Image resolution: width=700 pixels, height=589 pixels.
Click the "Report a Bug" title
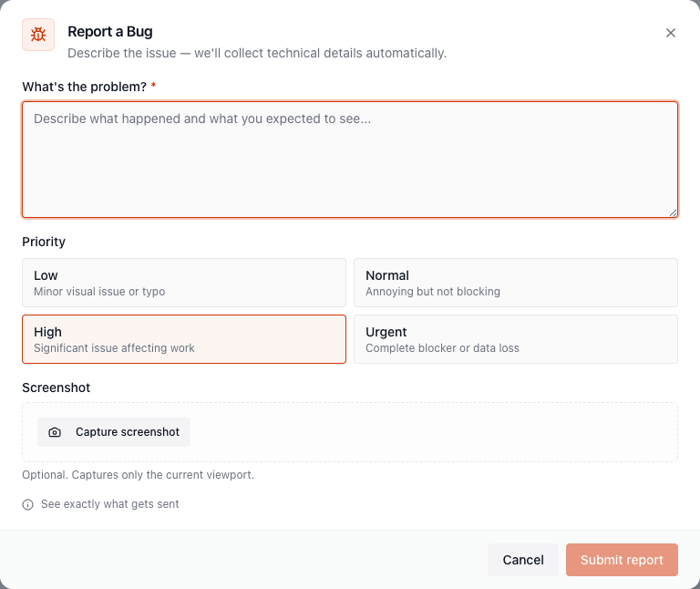tap(110, 32)
